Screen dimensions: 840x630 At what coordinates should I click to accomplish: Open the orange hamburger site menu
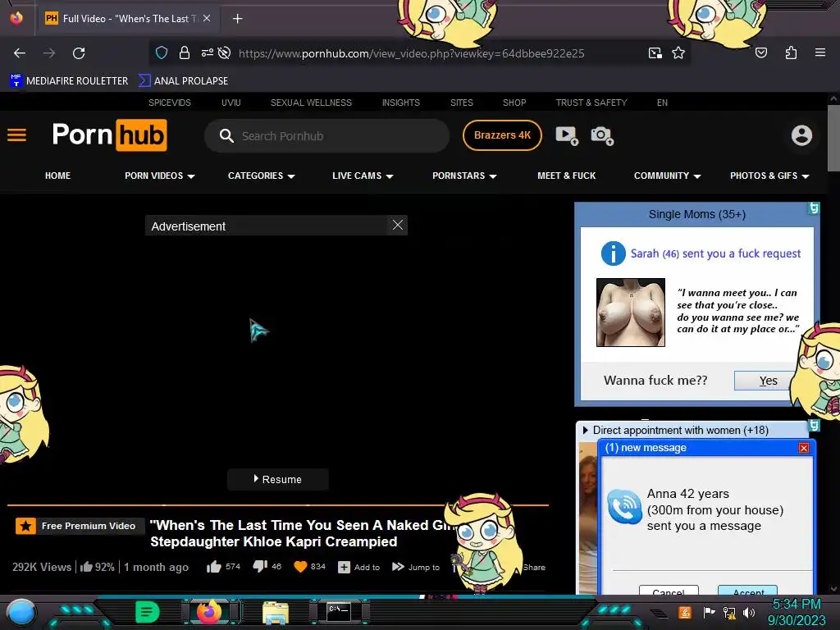click(16, 135)
